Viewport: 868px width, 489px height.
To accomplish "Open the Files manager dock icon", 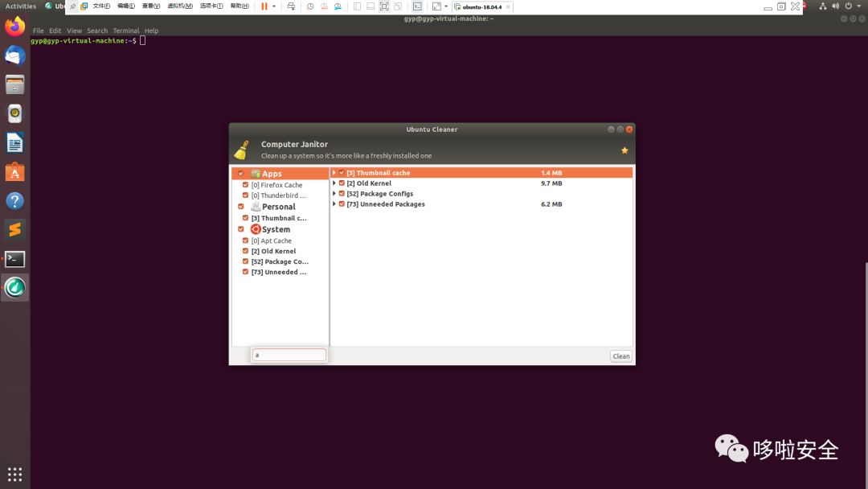I will pyautogui.click(x=15, y=84).
